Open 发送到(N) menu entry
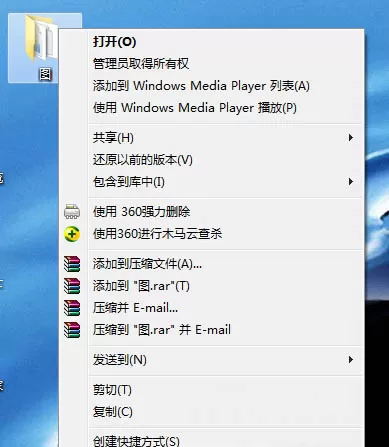This screenshot has width=389, height=447. tap(120, 360)
